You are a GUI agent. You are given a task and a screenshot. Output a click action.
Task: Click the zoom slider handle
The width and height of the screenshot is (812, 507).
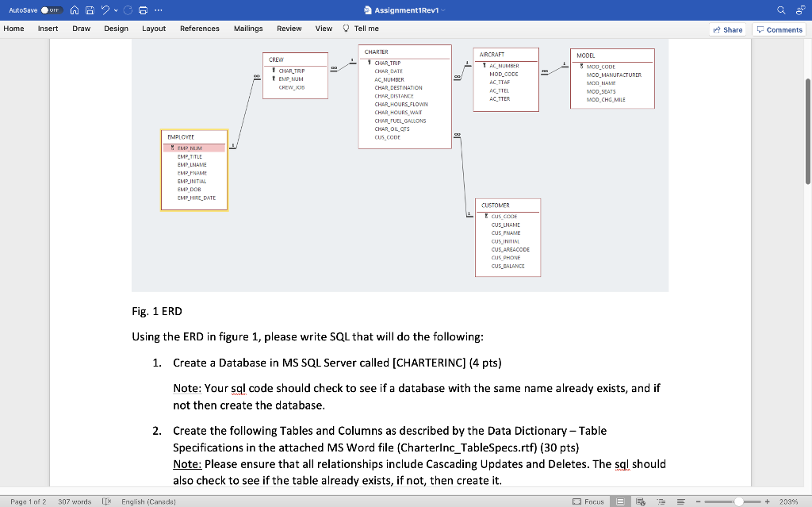coord(739,501)
